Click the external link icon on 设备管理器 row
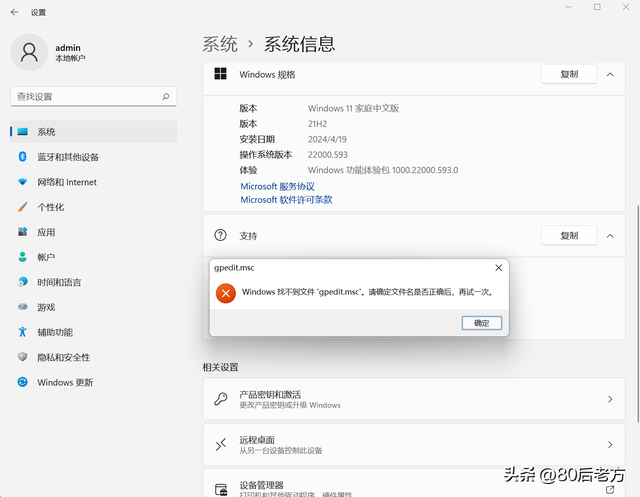The height and width of the screenshot is (497, 640). pos(610,489)
